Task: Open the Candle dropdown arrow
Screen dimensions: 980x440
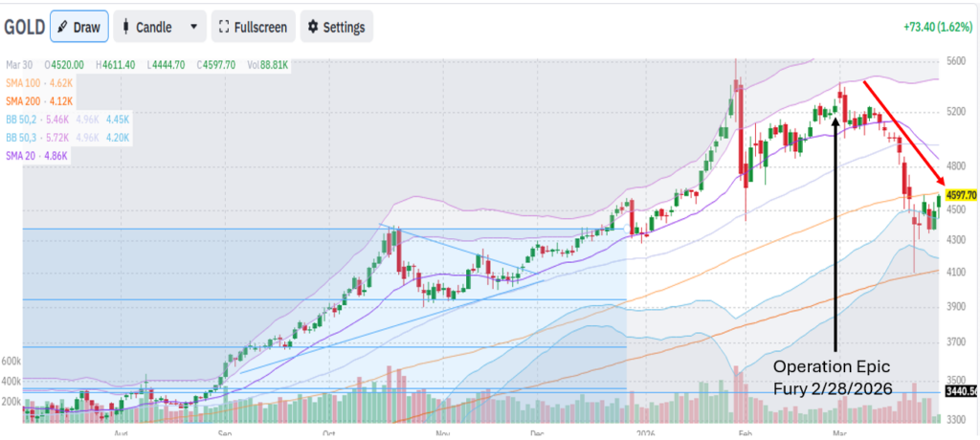Action: point(194,27)
